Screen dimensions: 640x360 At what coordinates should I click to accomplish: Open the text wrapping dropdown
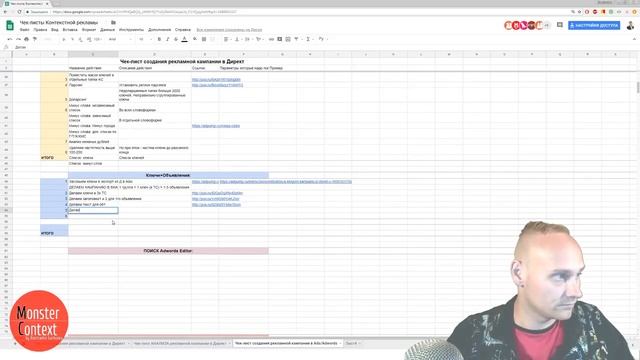[x=248, y=39]
